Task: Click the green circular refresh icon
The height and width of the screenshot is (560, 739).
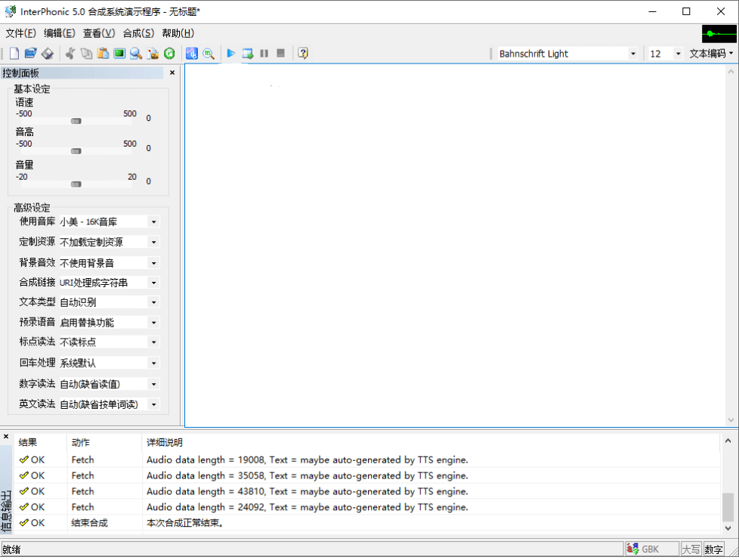Action: tap(169, 54)
